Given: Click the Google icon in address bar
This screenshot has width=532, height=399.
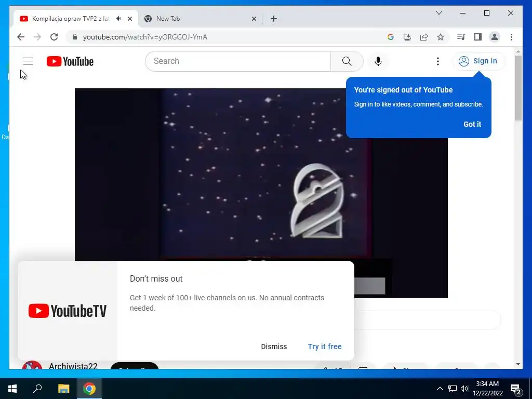Looking at the screenshot, I should tap(391, 37).
